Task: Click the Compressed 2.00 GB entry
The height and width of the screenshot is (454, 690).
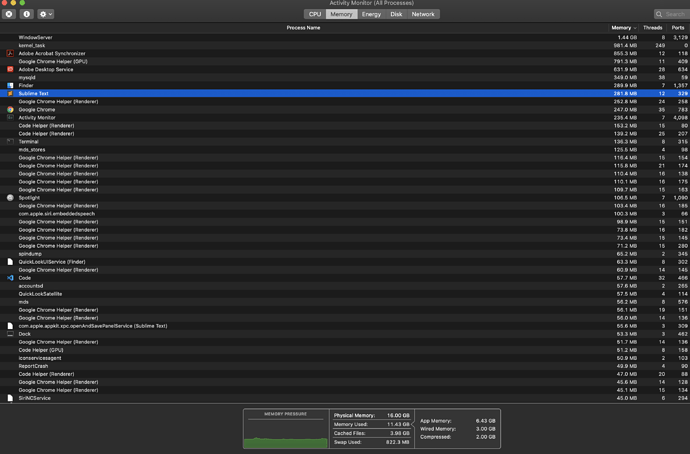Action: tap(458, 437)
